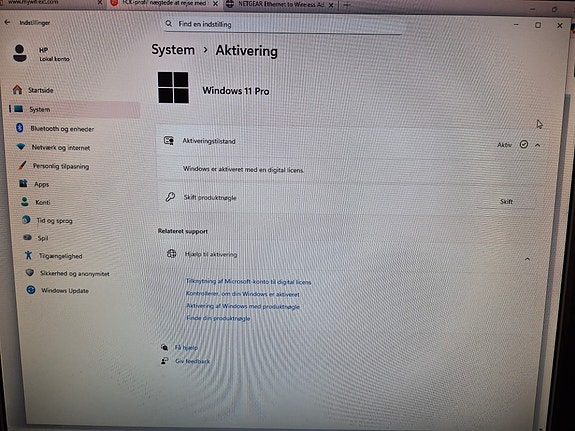
Task: Click the Sikkerhed og anonymitet shield icon
Action: (30, 273)
